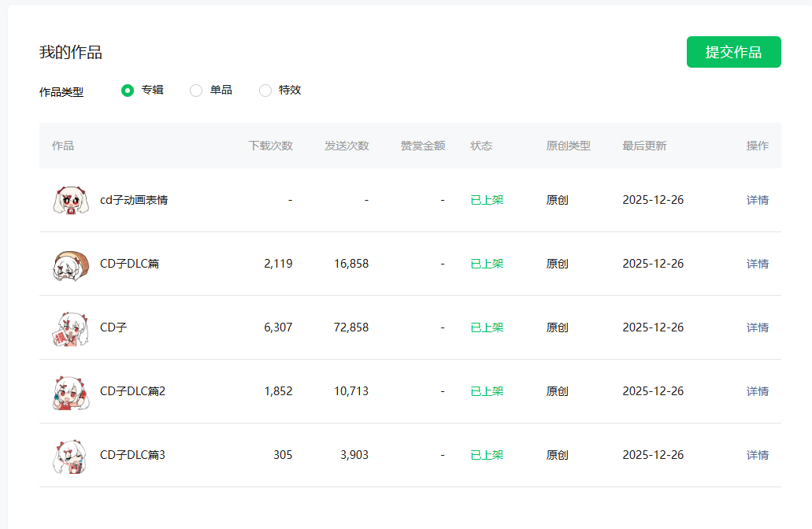The image size is (812, 529).
Task: Click the CD子DLC篇2 album name
Action: coord(132,391)
